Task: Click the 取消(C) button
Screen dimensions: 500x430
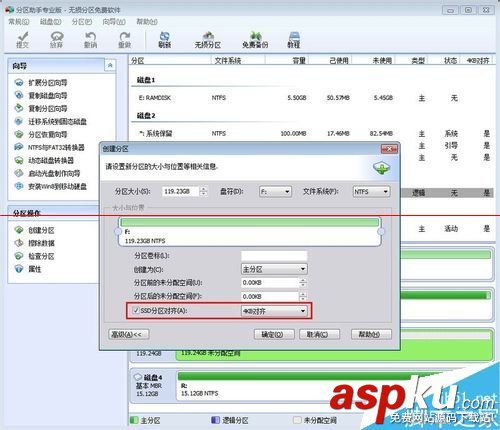Action: [319, 334]
